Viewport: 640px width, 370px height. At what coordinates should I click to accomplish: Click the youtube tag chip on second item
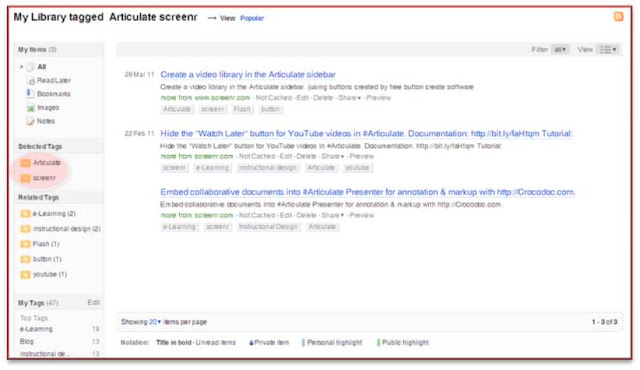click(357, 168)
